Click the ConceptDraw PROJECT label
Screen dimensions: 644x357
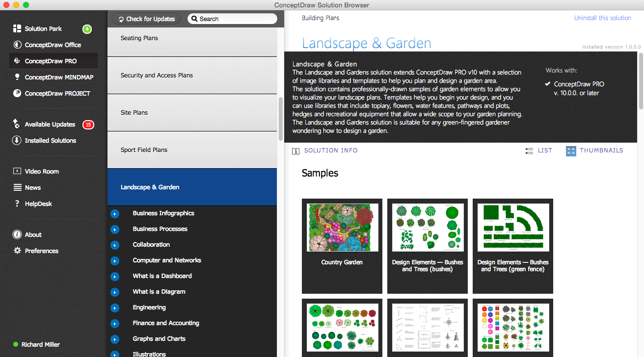[57, 94]
